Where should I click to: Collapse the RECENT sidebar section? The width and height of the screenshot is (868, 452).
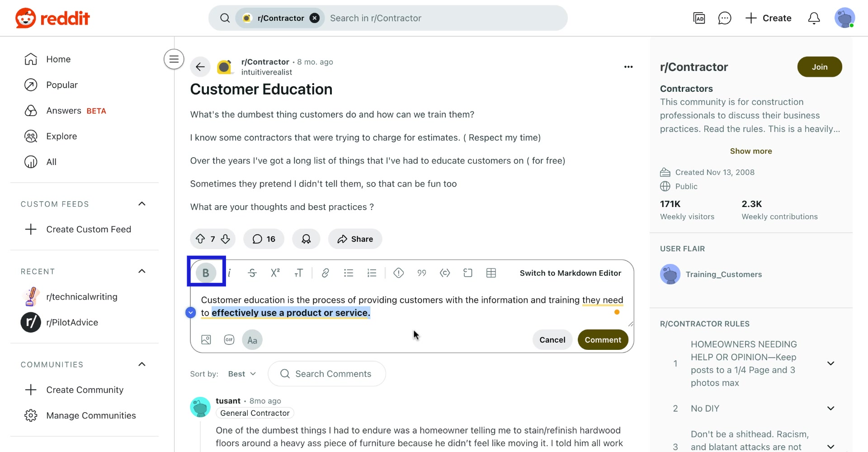tap(142, 271)
